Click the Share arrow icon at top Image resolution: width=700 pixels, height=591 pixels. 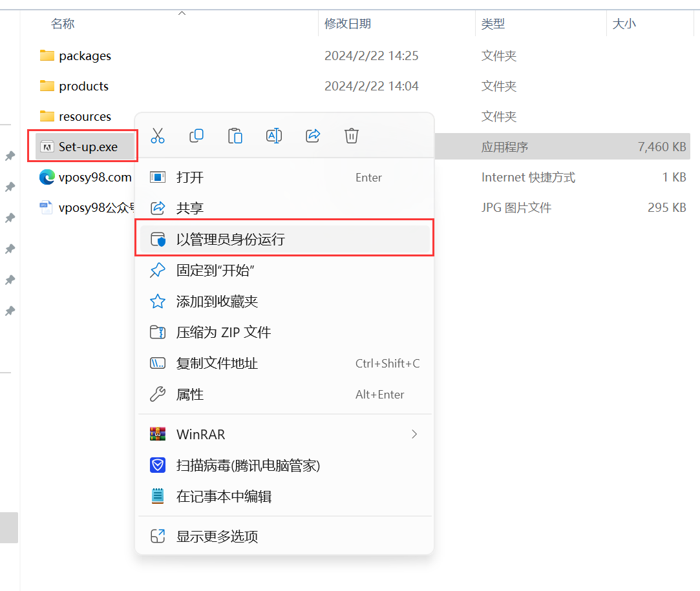pyautogui.click(x=313, y=136)
